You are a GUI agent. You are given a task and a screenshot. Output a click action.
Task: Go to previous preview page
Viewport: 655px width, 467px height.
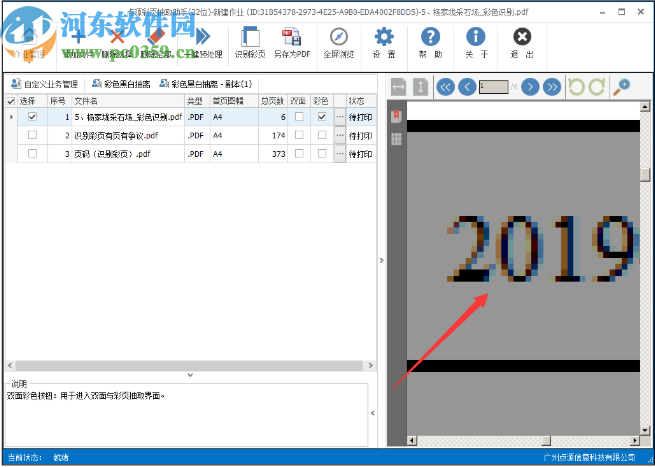[467, 87]
